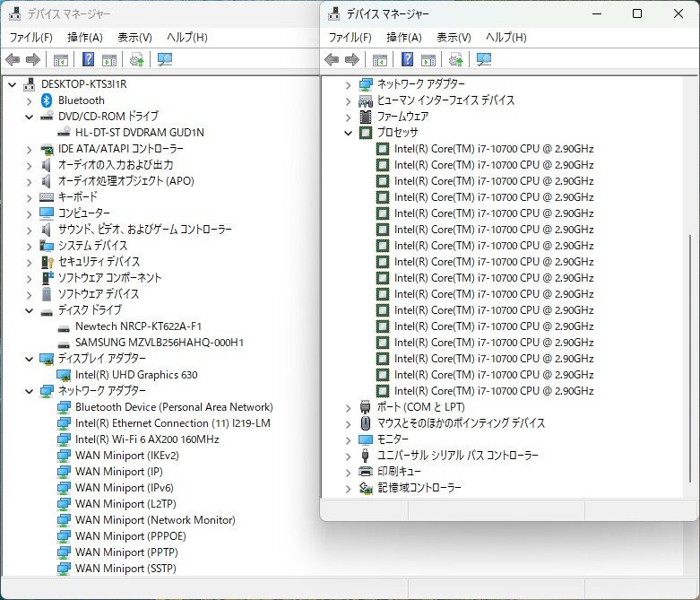Select Intel Wi-Fi 6 AX200 160MHz adapter
The image size is (700, 600).
(146, 439)
